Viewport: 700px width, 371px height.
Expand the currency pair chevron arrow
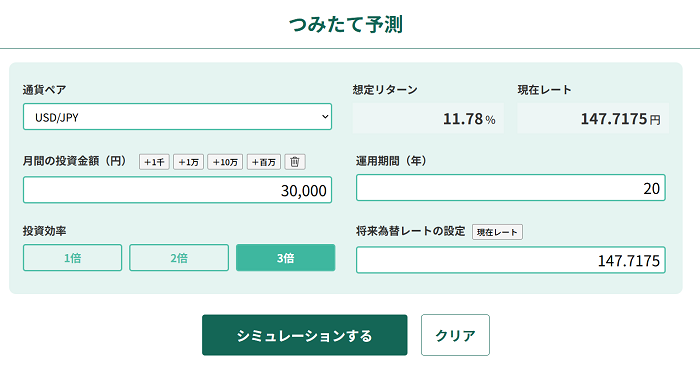[x=325, y=117]
